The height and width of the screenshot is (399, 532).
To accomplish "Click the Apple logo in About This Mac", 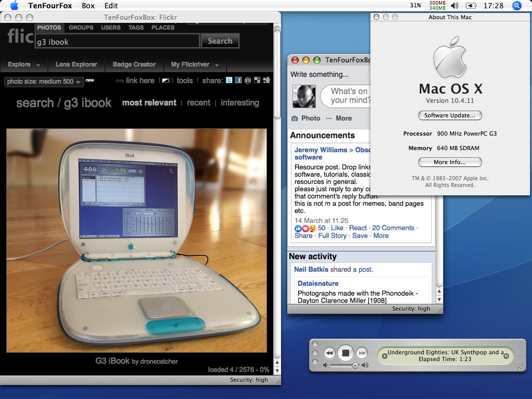I will (450, 57).
